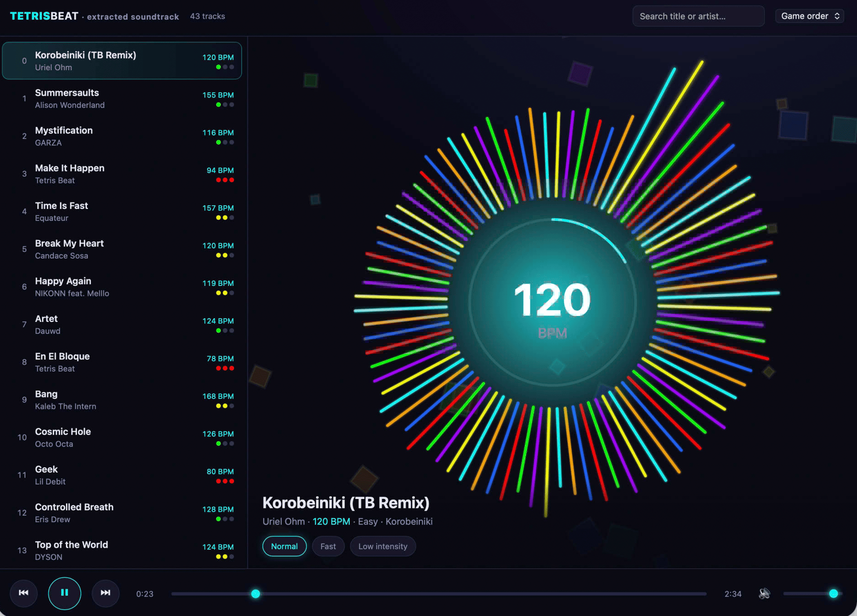Click the 43 tracks count label
Image resolution: width=857 pixels, height=616 pixels.
point(208,16)
